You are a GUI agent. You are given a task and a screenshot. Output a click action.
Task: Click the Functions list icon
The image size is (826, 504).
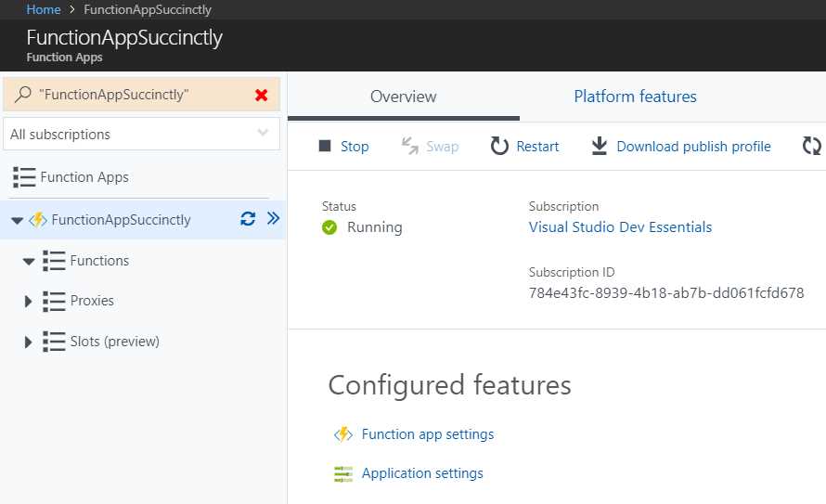point(54,260)
